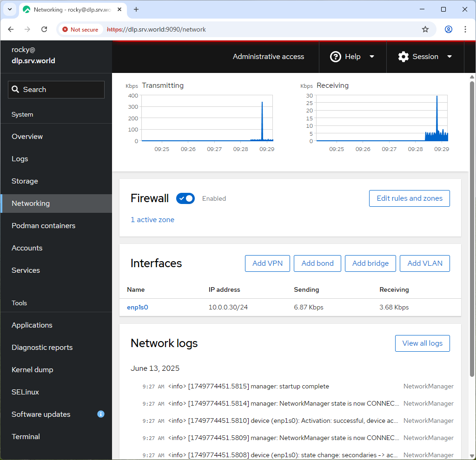
Task: Open the 1 active zone link
Action: pos(152,219)
